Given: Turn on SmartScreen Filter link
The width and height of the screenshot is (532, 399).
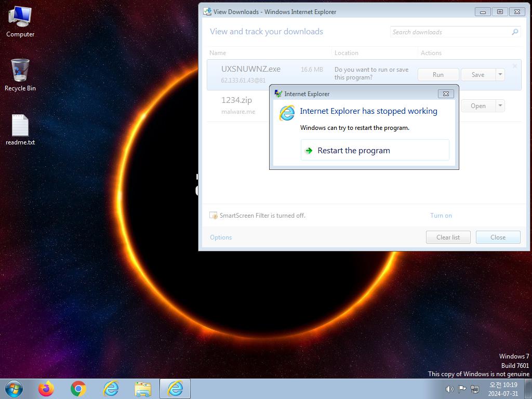Looking at the screenshot, I should tap(441, 216).
